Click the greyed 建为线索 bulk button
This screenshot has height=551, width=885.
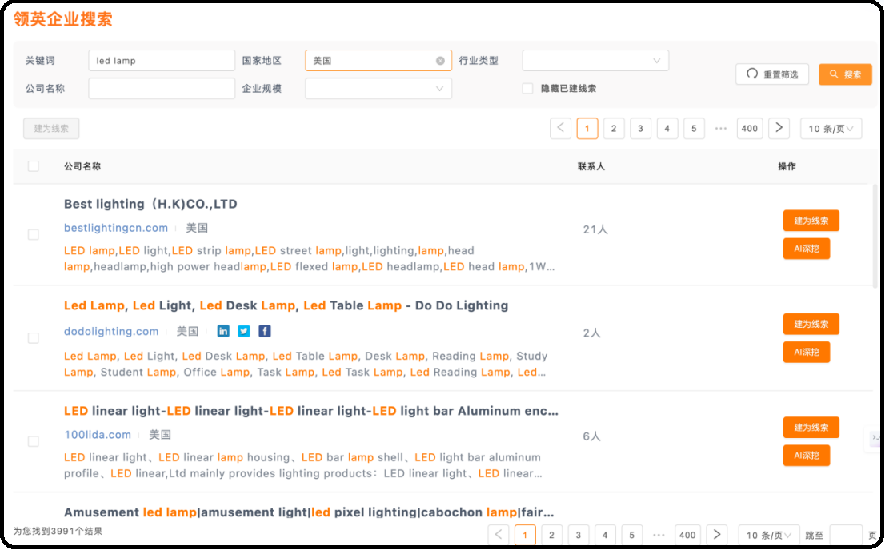[x=51, y=129]
